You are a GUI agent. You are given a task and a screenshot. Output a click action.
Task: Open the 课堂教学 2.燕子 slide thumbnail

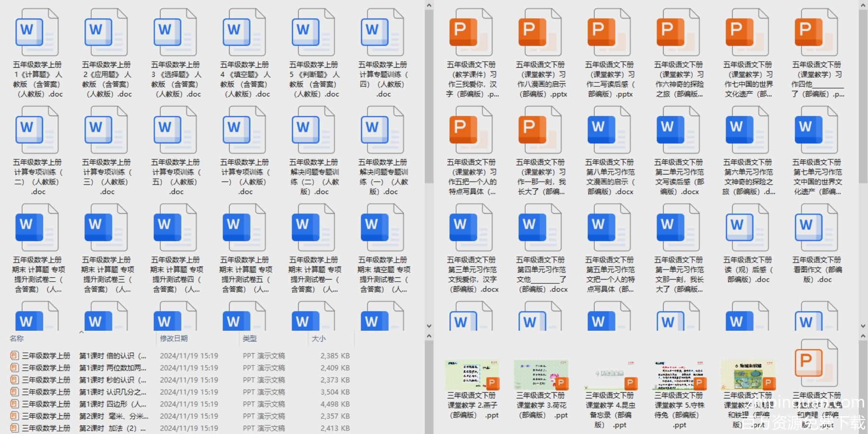point(472,375)
